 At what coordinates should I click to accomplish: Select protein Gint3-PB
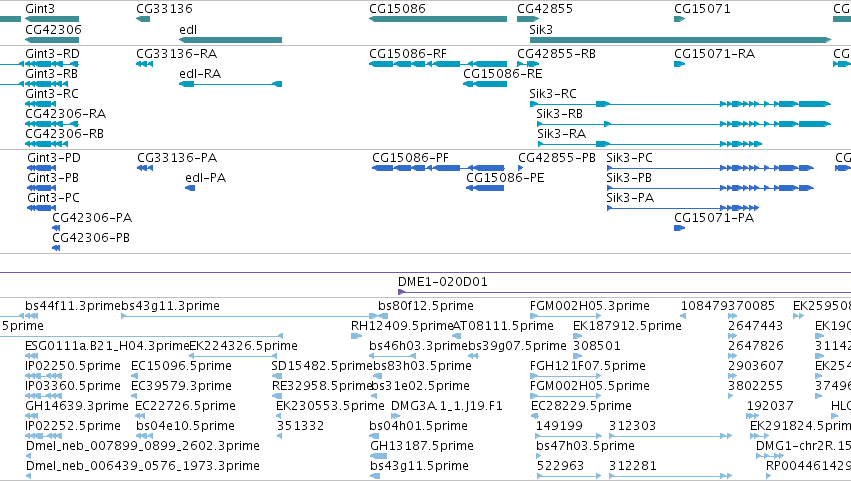tap(53, 178)
